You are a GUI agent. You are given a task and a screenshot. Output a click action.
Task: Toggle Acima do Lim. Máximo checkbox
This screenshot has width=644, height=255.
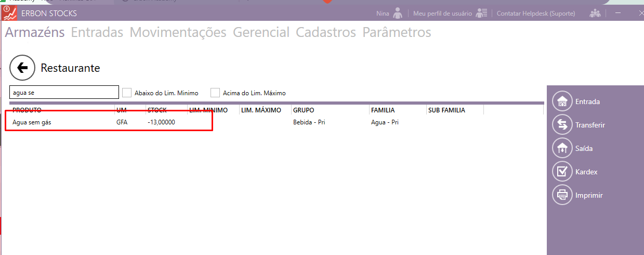[x=215, y=93]
